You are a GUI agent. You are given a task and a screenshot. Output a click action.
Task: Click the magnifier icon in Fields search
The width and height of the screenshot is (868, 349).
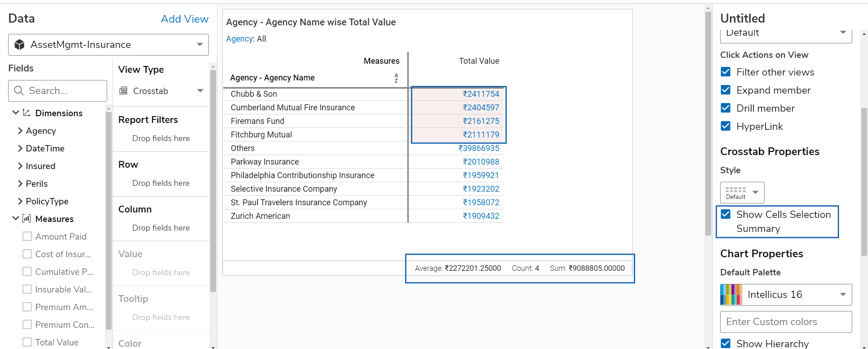19,91
